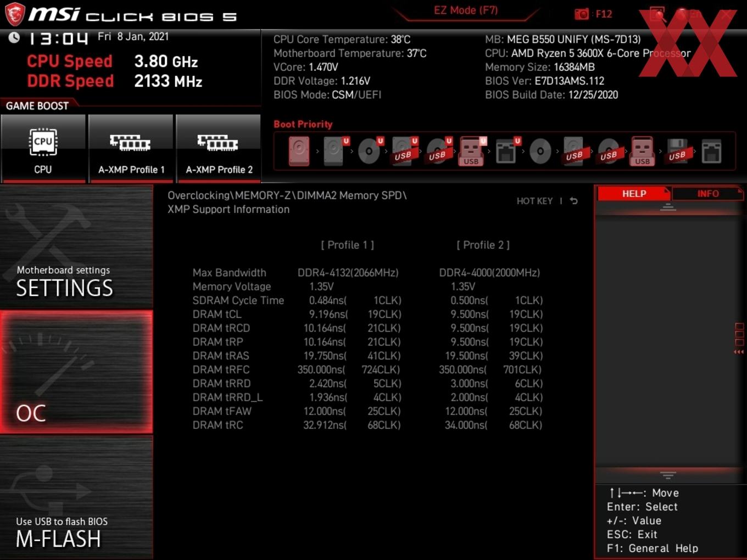Click the DRAM tRAS row label
The height and width of the screenshot is (560, 747).
[x=221, y=356]
